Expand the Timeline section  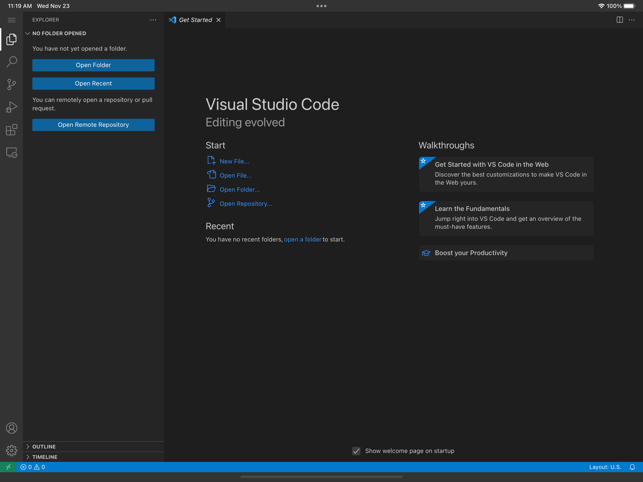93,457
